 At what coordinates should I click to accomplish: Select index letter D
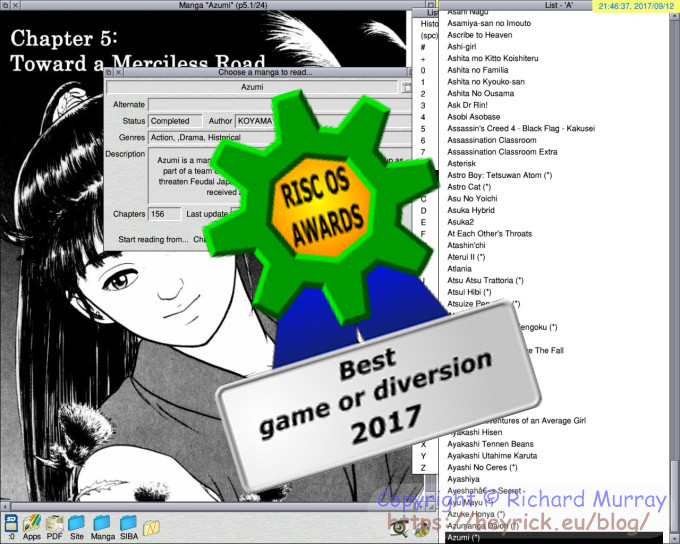click(x=423, y=210)
